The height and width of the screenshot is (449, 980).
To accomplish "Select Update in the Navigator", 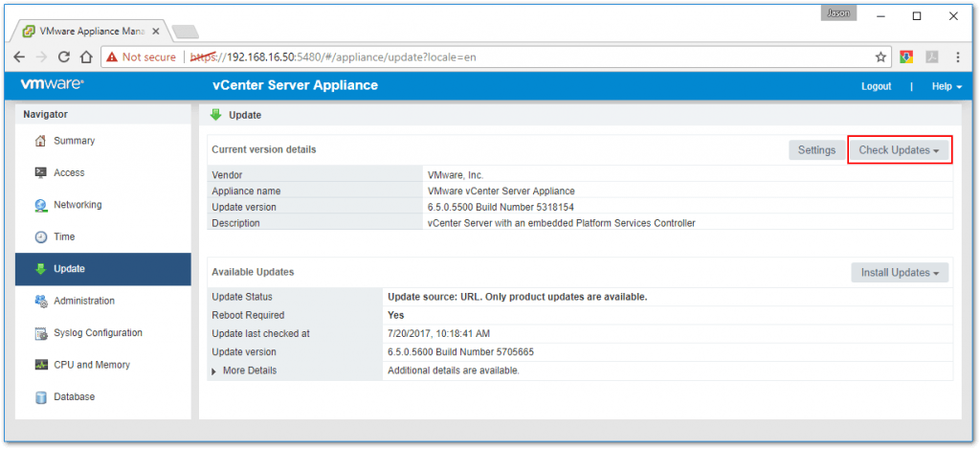I will click(103, 269).
